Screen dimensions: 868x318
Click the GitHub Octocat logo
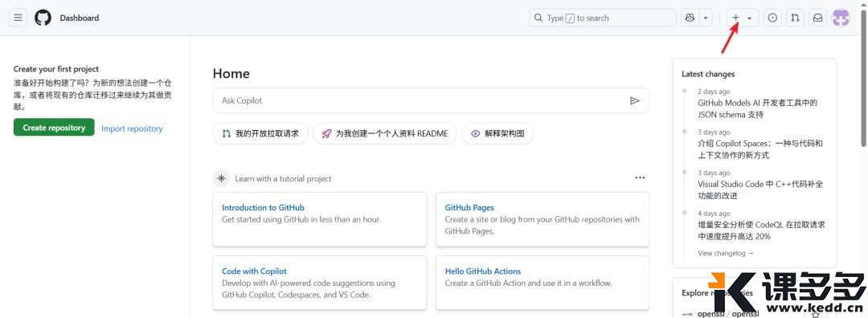(x=43, y=18)
